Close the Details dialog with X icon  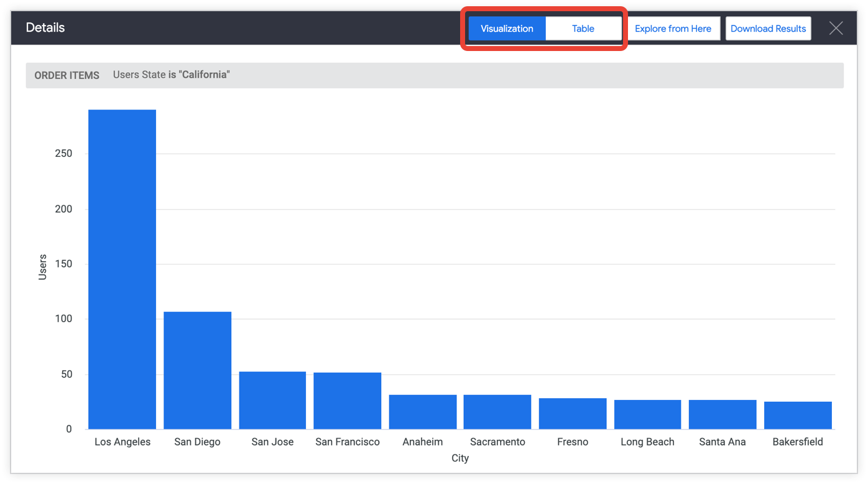(836, 28)
